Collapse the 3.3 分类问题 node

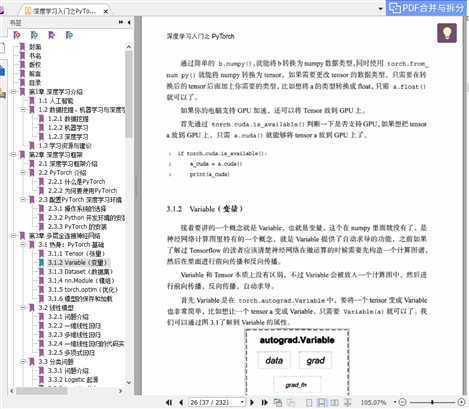coord(23,361)
